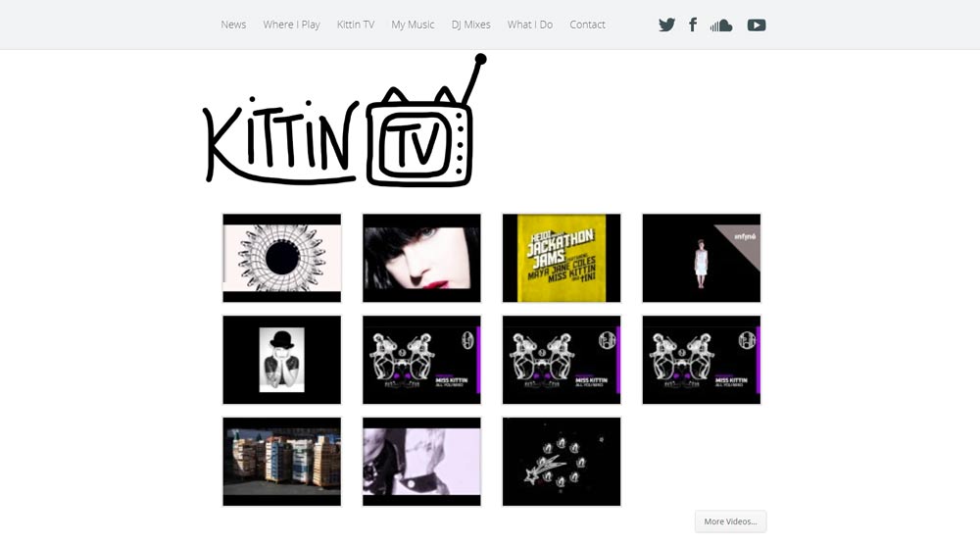Open the pale purple studded cuff video
The width and height of the screenshot is (980, 545).
[421, 462]
